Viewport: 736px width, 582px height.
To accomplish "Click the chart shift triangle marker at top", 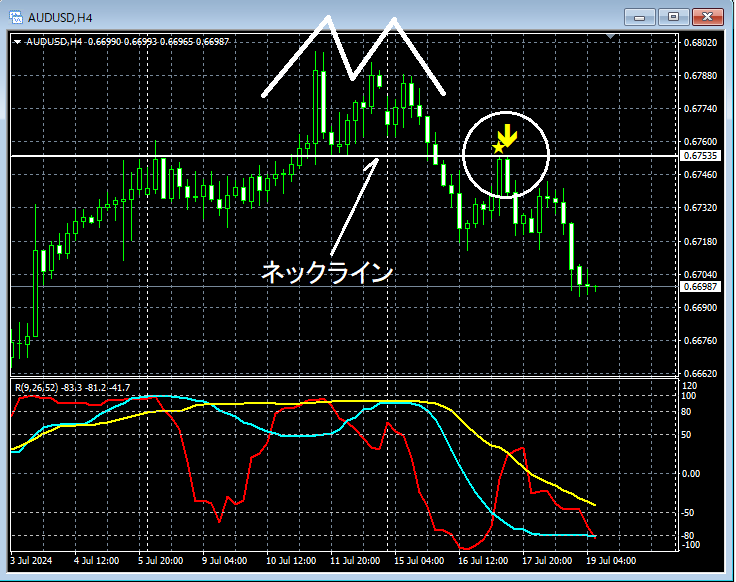I will click(x=610, y=36).
